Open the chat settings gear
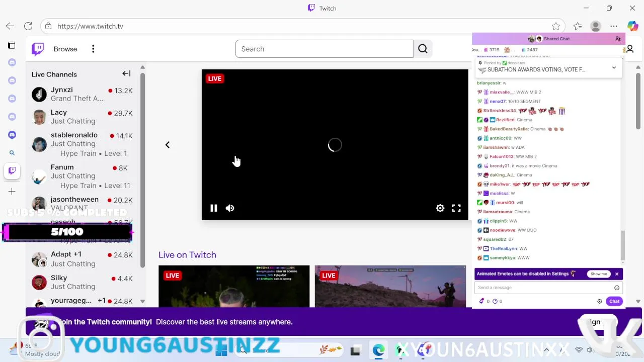644x362 pixels. click(599, 301)
